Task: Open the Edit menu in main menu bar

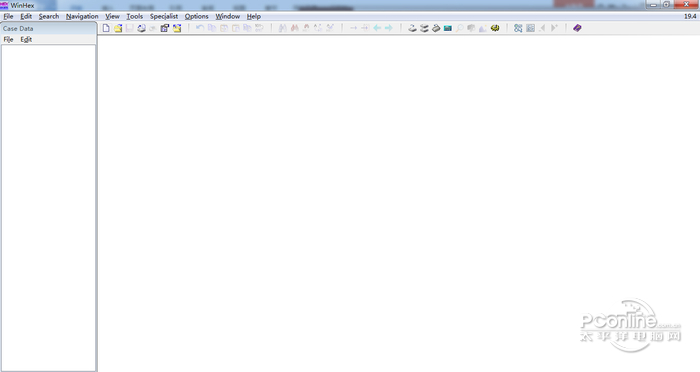Action: (26, 17)
